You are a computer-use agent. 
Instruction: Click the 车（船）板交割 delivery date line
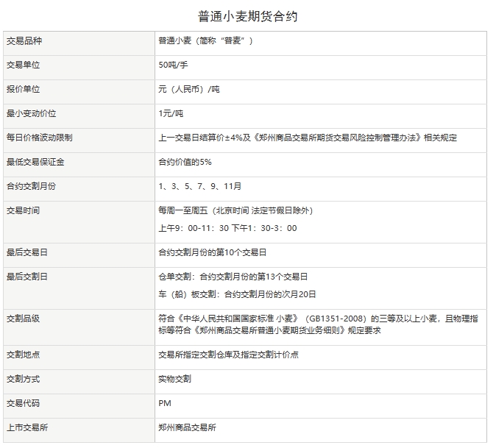237,294
